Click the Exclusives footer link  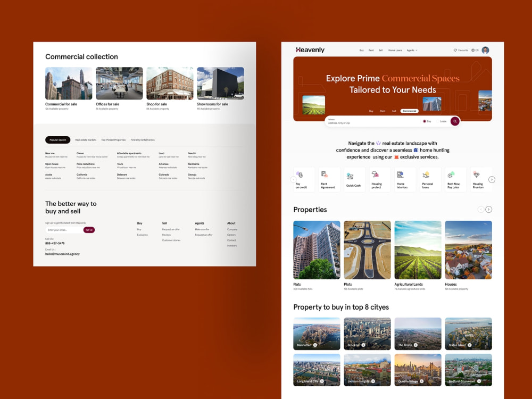(143, 235)
